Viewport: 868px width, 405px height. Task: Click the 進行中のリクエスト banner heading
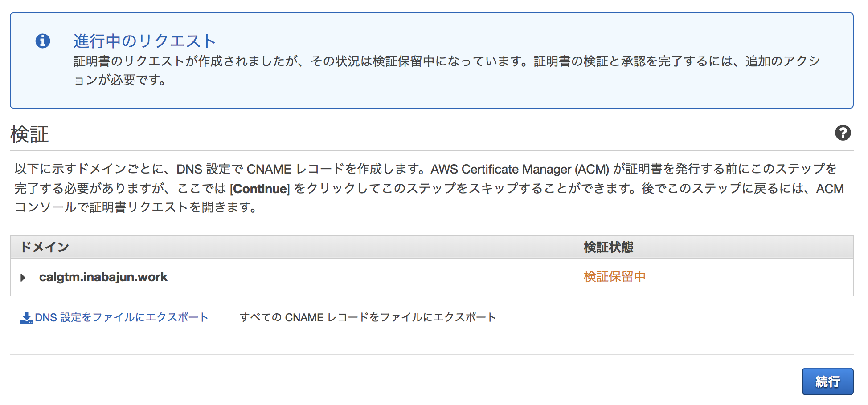click(144, 41)
